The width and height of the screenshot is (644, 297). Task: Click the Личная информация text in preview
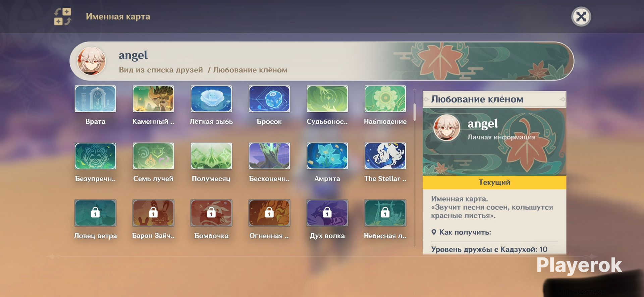501,137
